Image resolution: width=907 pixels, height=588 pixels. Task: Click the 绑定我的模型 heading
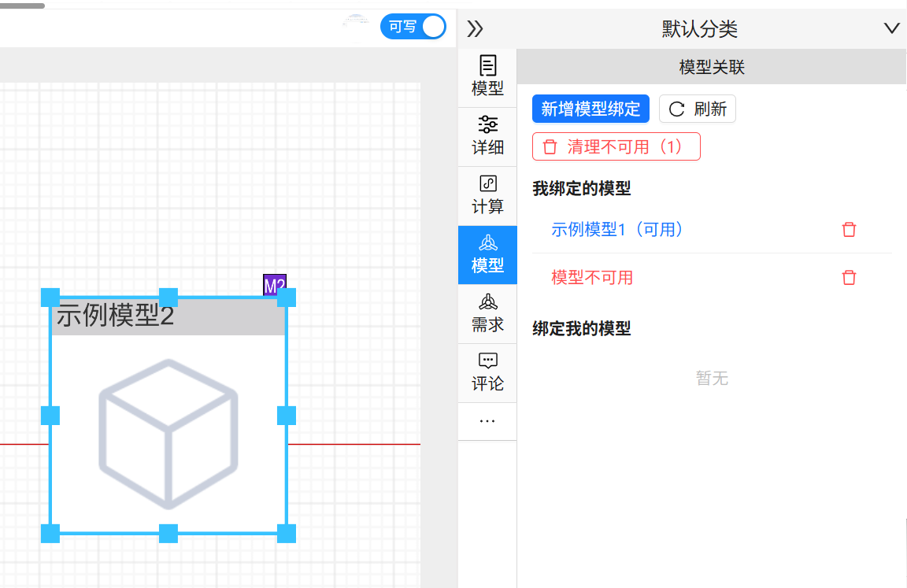pos(581,328)
